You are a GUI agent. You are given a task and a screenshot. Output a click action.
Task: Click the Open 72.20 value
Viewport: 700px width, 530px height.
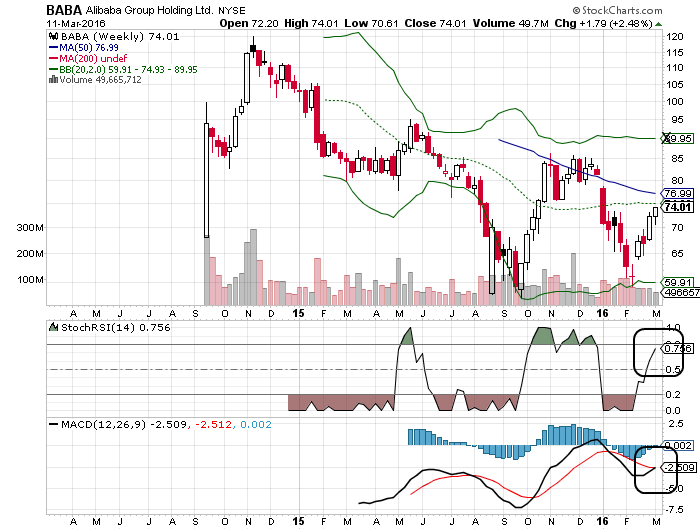[x=249, y=23]
